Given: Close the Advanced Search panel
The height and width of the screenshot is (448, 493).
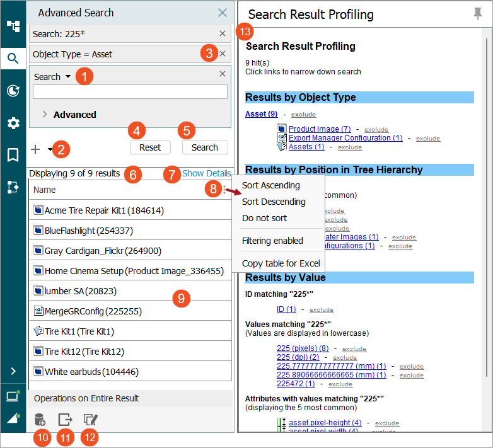Looking at the screenshot, I should tap(223, 13).
